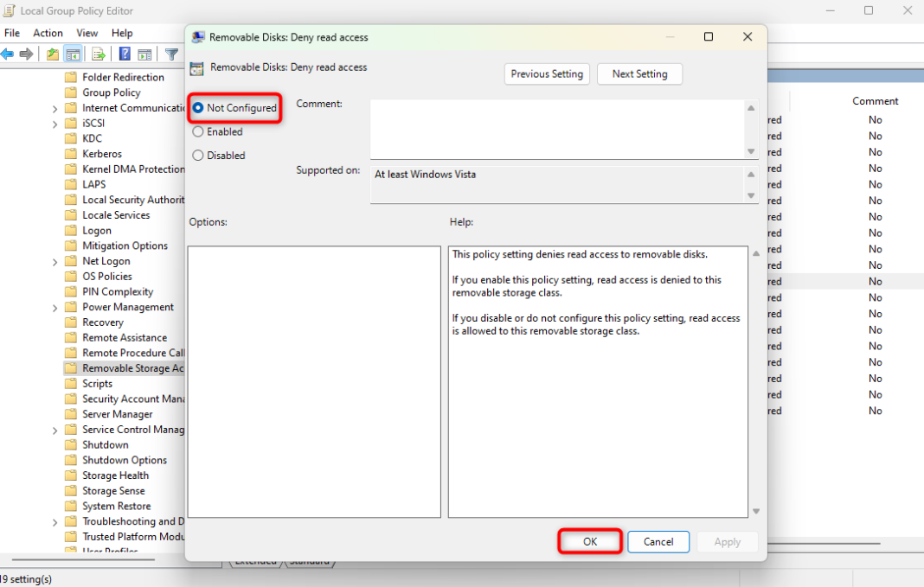Select the Not Configured radio button

click(199, 108)
